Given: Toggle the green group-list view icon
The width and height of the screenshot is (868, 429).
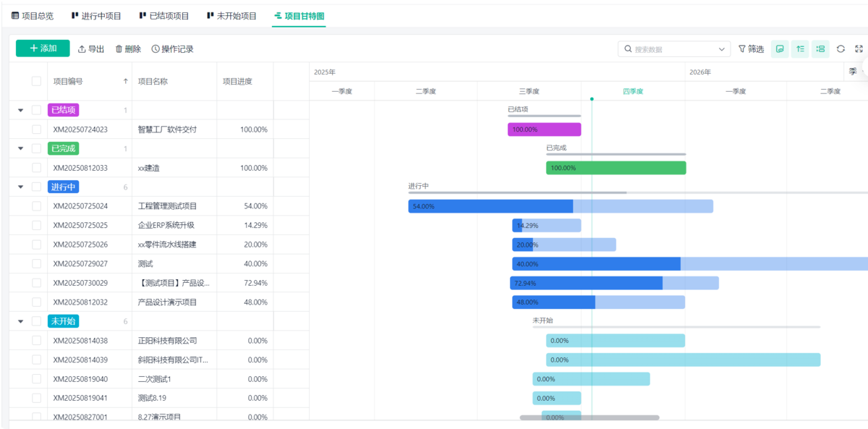Looking at the screenshot, I should [x=820, y=49].
